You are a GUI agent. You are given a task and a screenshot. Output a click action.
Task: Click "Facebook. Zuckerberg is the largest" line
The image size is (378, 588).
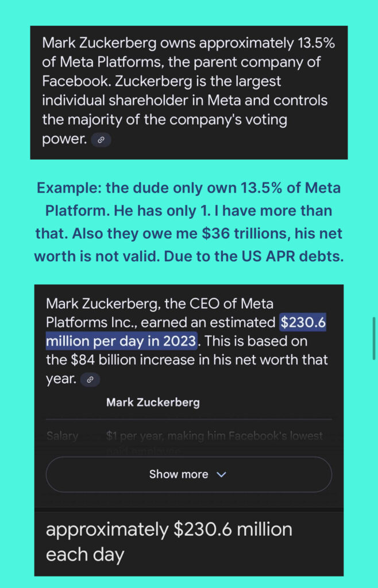161,81
